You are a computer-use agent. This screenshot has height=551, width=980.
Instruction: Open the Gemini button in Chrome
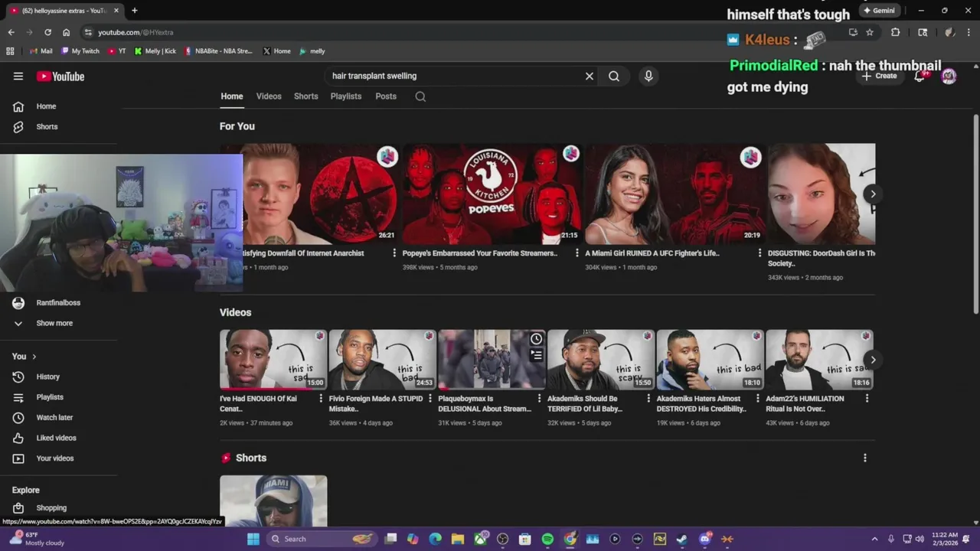pyautogui.click(x=878, y=11)
